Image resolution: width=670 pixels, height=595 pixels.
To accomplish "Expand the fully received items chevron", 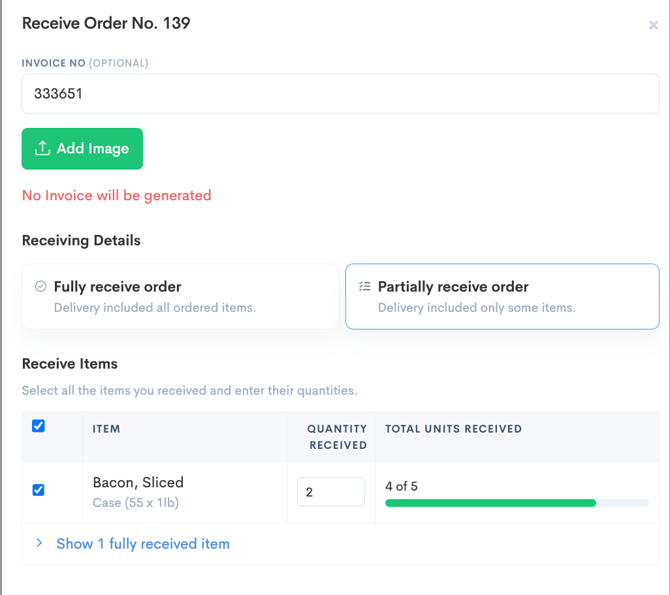I will pos(40,543).
